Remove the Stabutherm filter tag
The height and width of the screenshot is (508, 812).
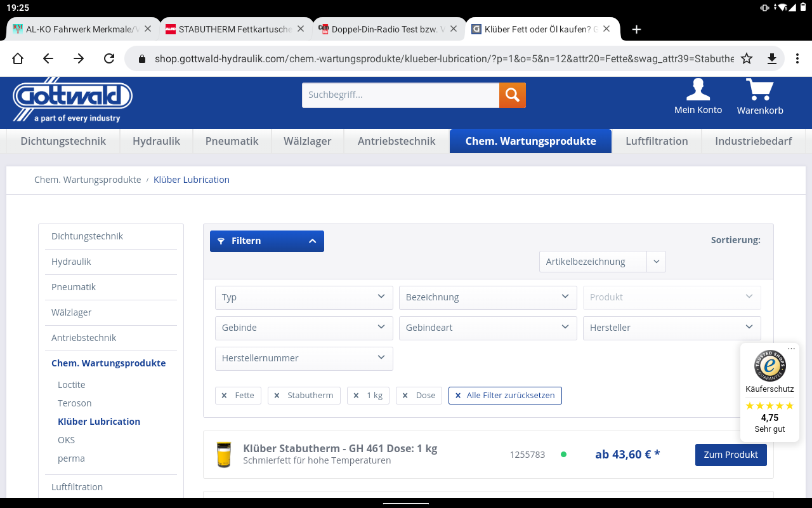tap(304, 395)
